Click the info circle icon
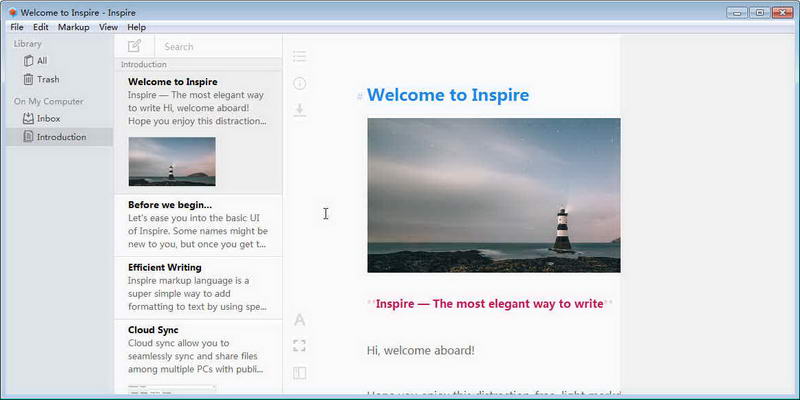The width and height of the screenshot is (800, 400). (299, 83)
